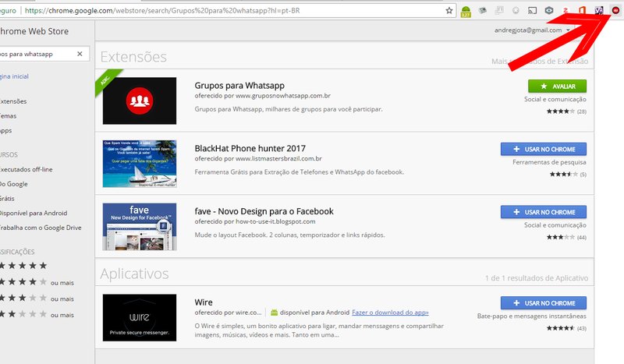The width and height of the screenshot is (624, 364).
Task: Filter by Temas in sidebar
Action: 9,116
